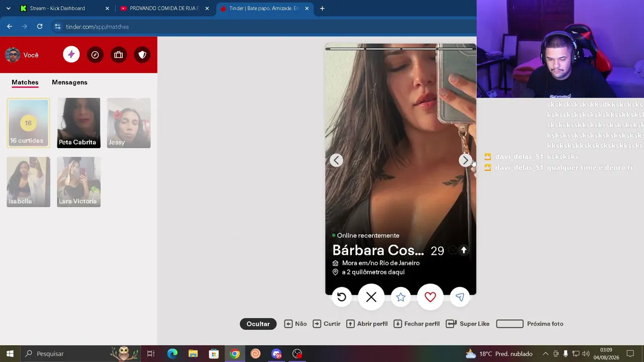Open the work mode briefcase icon
Image resolution: width=644 pixels, height=362 pixels.
[119, 55]
